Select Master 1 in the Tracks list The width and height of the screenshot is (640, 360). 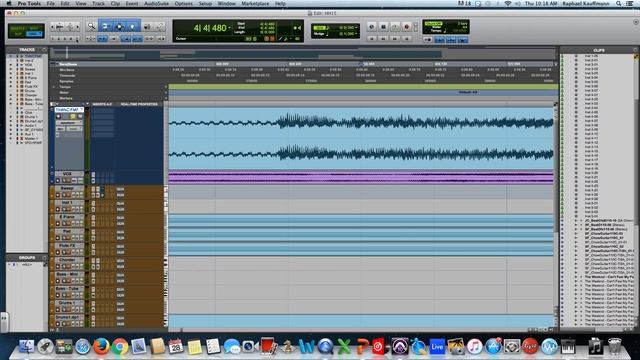pyautogui.click(x=31, y=138)
